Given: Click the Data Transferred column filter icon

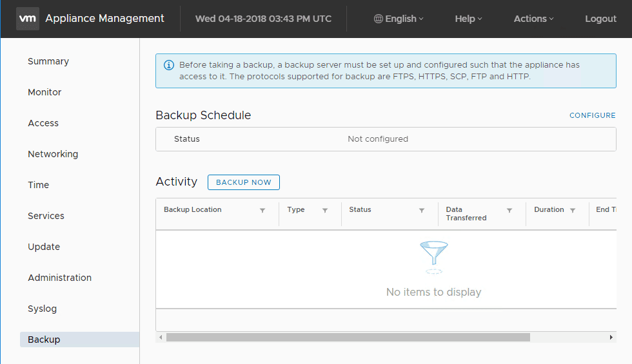Looking at the screenshot, I should tap(509, 211).
